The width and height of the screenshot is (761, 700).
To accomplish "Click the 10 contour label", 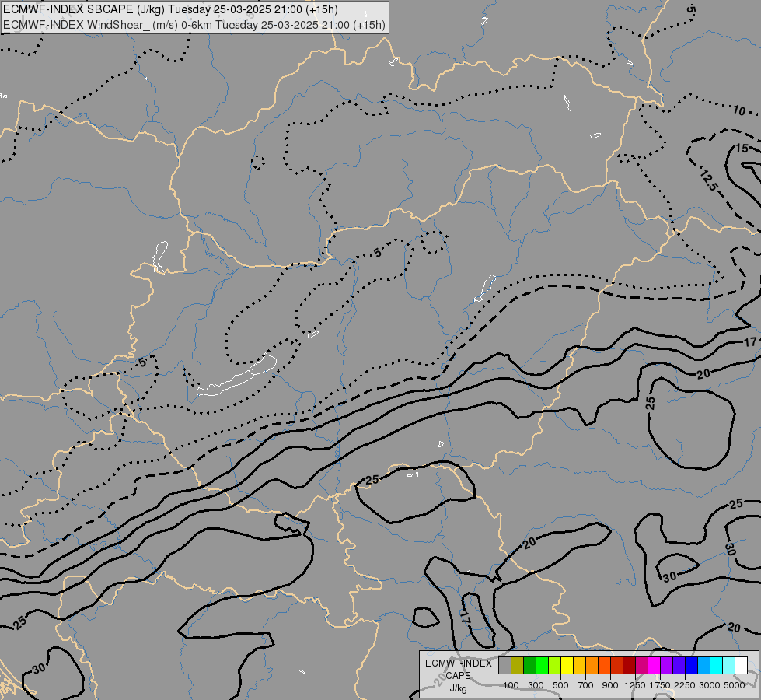I will 738,110.
